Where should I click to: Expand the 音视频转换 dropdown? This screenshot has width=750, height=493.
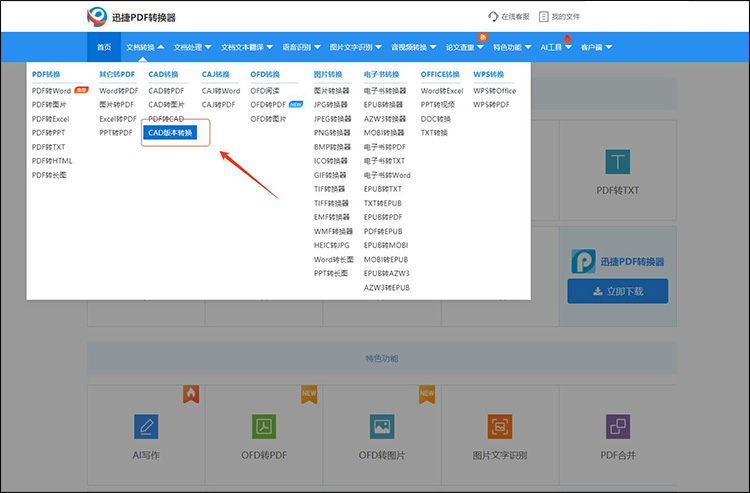414,47
